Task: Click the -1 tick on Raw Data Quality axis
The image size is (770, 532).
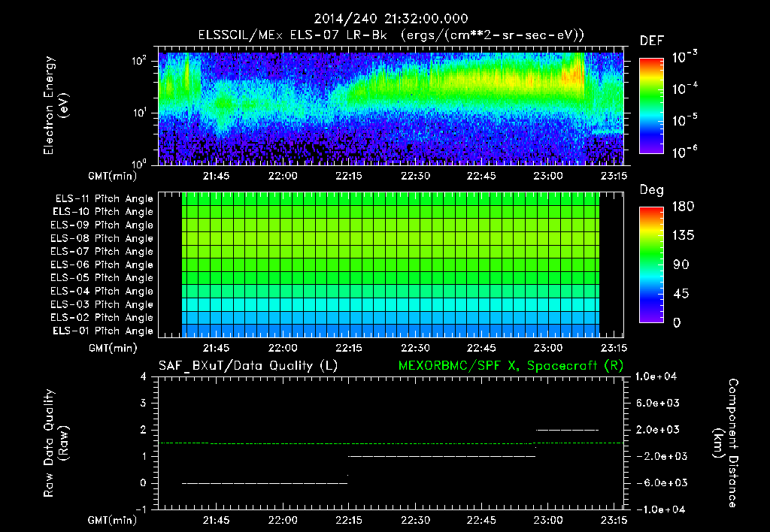Action: pyautogui.click(x=141, y=509)
